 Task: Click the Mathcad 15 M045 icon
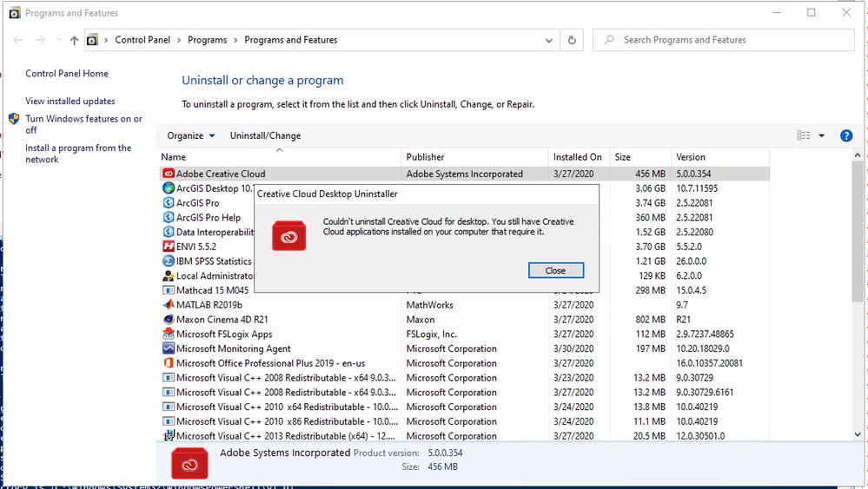[x=169, y=290]
